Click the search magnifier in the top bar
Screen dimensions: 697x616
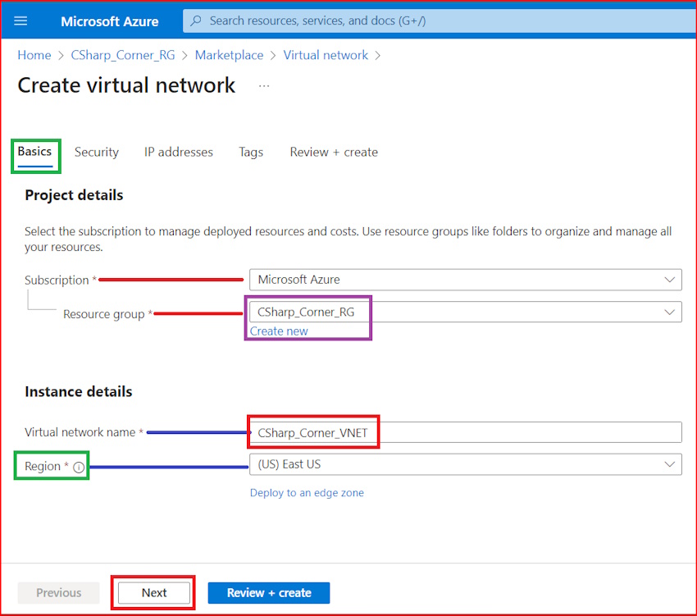195,21
